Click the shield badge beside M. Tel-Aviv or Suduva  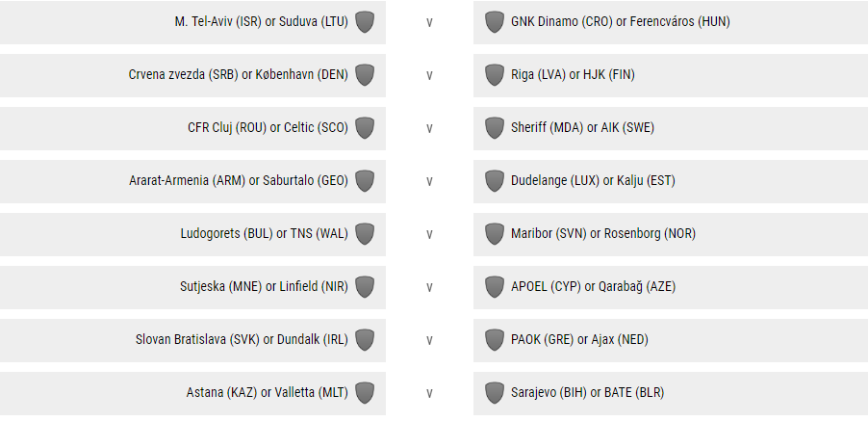point(365,22)
